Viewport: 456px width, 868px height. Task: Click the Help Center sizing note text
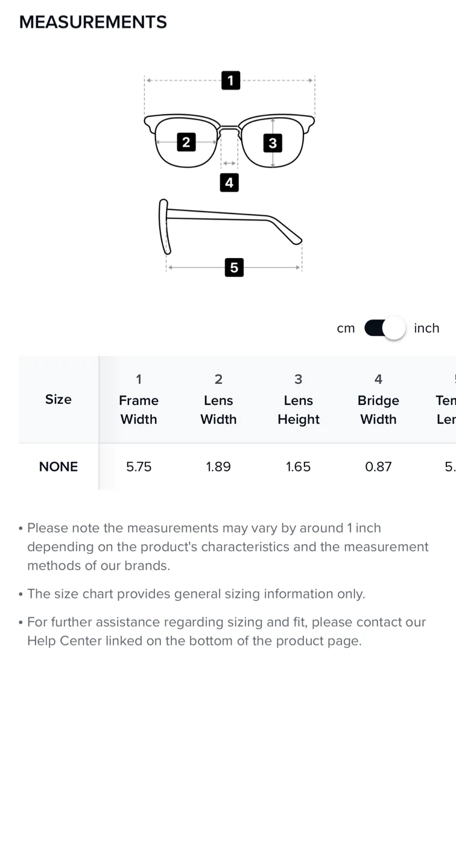(226, 631)
